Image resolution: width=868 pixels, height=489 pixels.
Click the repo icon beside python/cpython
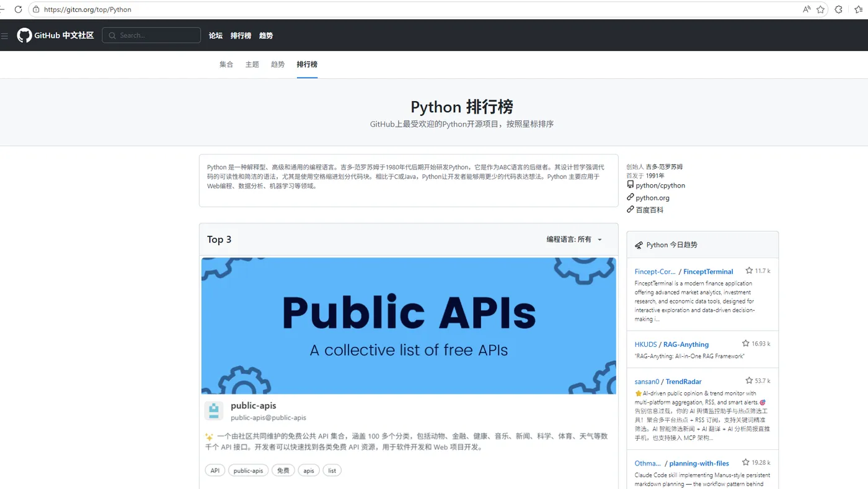point(631,185)
